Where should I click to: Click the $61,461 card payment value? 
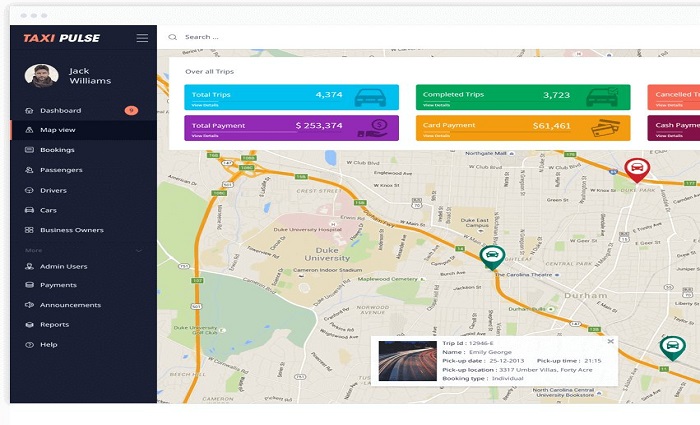point(551,126)
